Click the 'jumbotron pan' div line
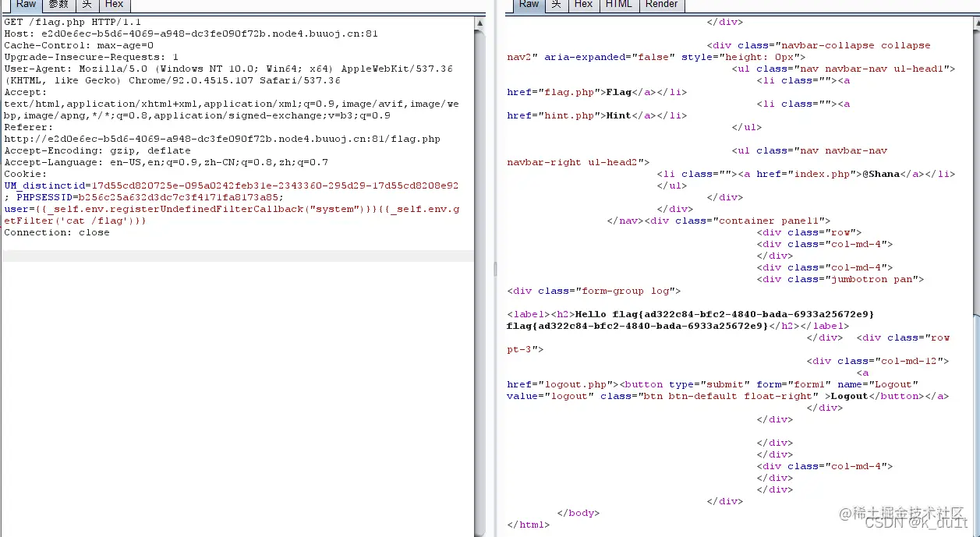 (840, 280)
